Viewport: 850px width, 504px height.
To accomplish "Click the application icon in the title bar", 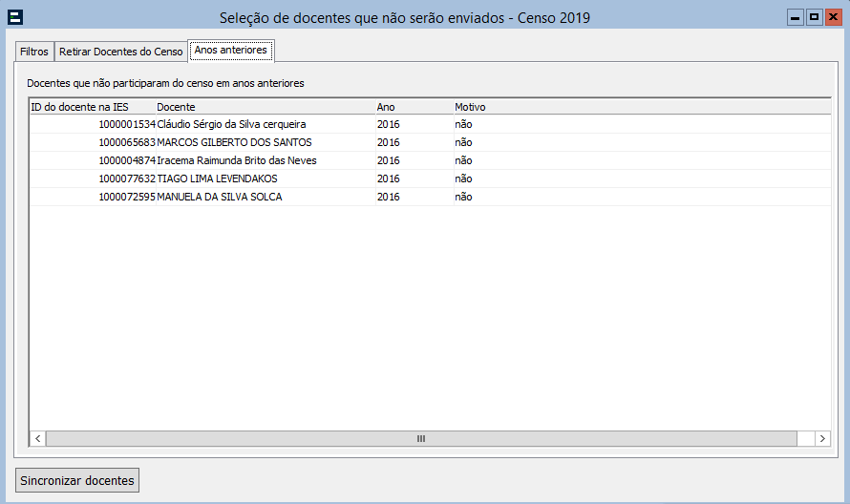I will coord(15,16).
